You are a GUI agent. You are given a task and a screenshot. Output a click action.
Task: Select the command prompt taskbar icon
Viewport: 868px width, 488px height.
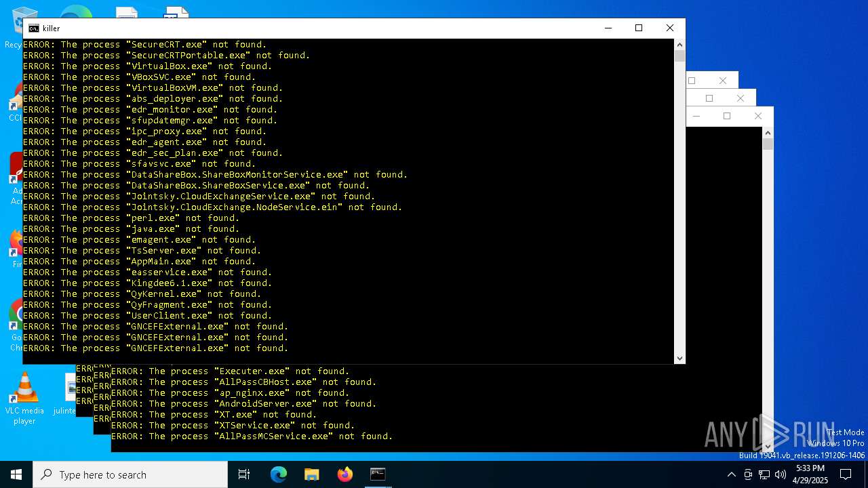click(x=378, y=474)
